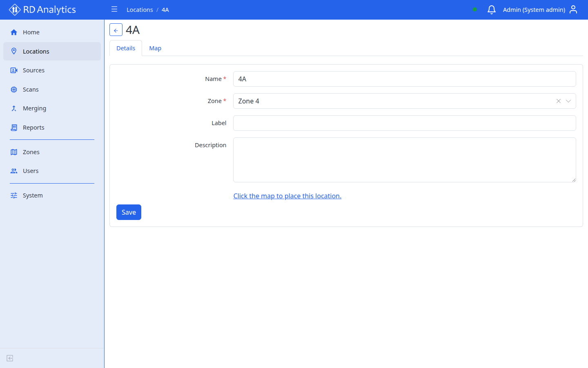The image size is (588, 368).
Task: Clear the Zone 4 selection
Action: [x=558, y=101]
